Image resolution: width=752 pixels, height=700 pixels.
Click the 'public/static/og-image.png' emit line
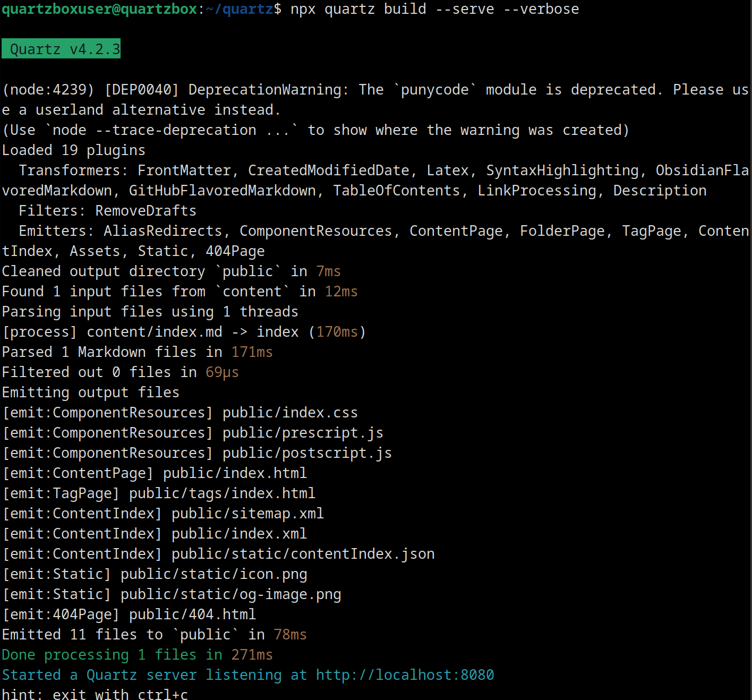171,594
